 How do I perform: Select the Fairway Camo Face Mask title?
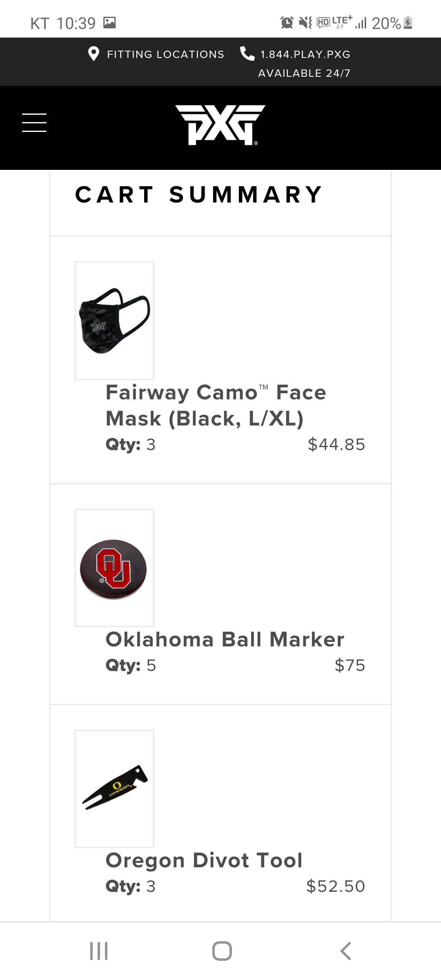coord(216,405)
